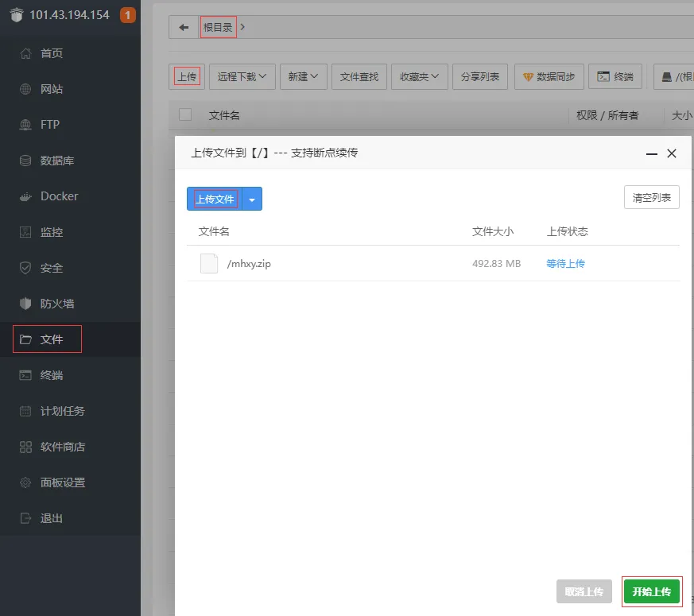Click the terminal icon in the toolbar 终端 button
694x616 pixels.
pos(603,76)
